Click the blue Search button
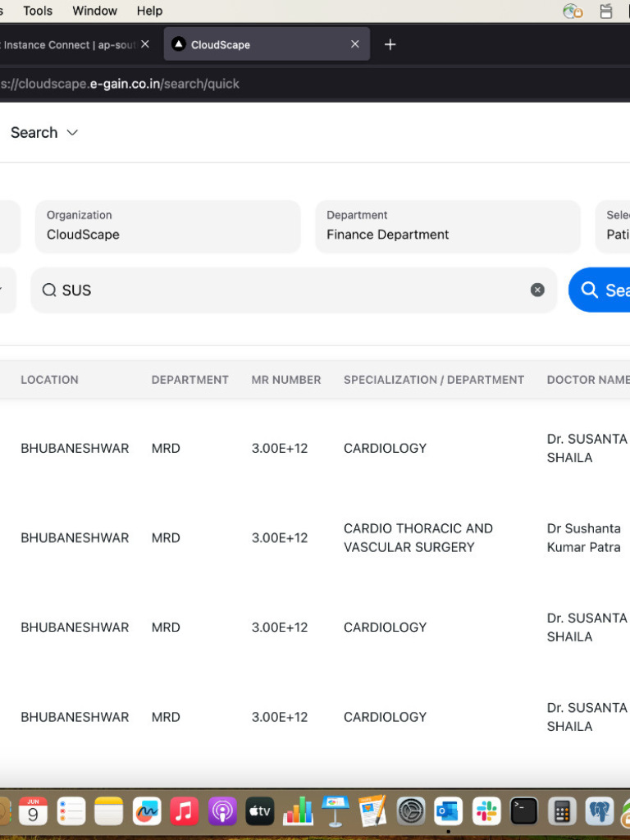The height and width of the screenshot is (840, 630). [600, 290]
